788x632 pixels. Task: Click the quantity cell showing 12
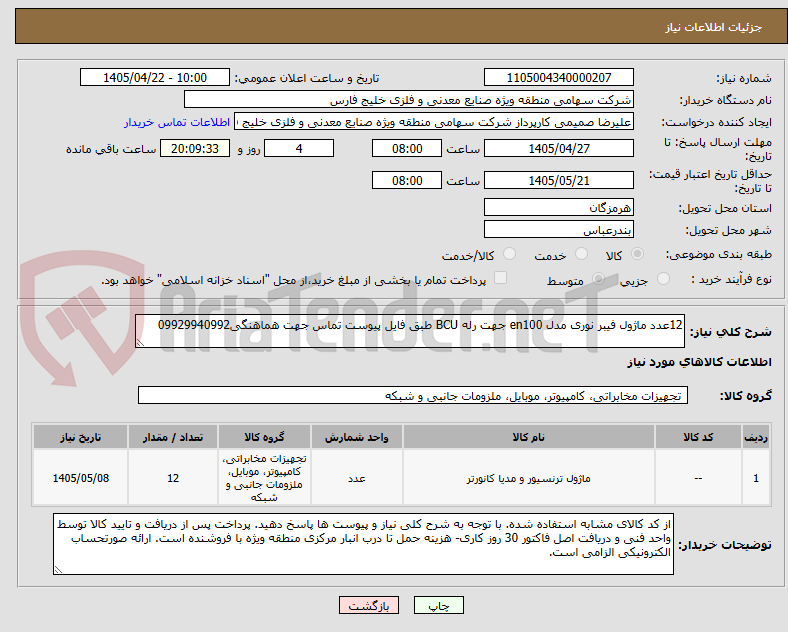[x=173, y=478]
